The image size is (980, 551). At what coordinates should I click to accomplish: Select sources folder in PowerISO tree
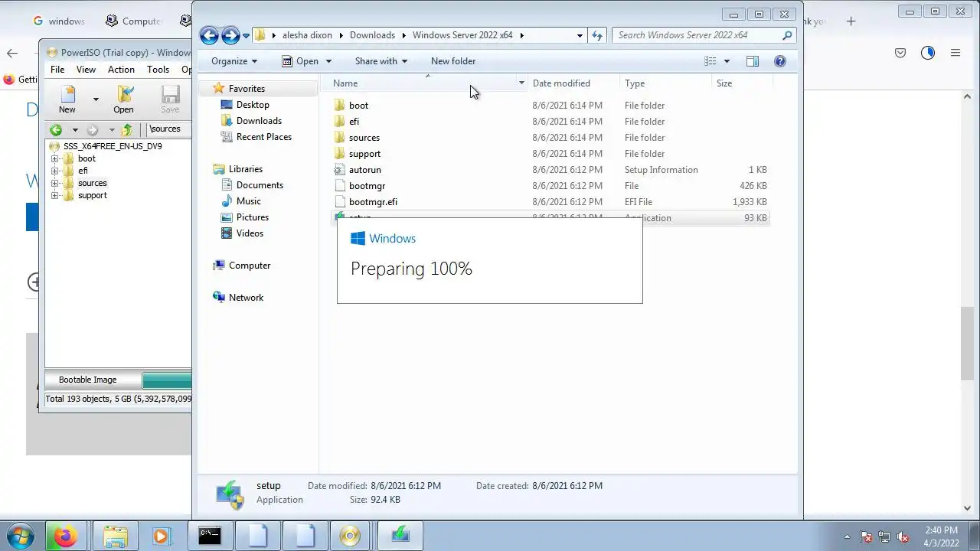click(92, 184)
